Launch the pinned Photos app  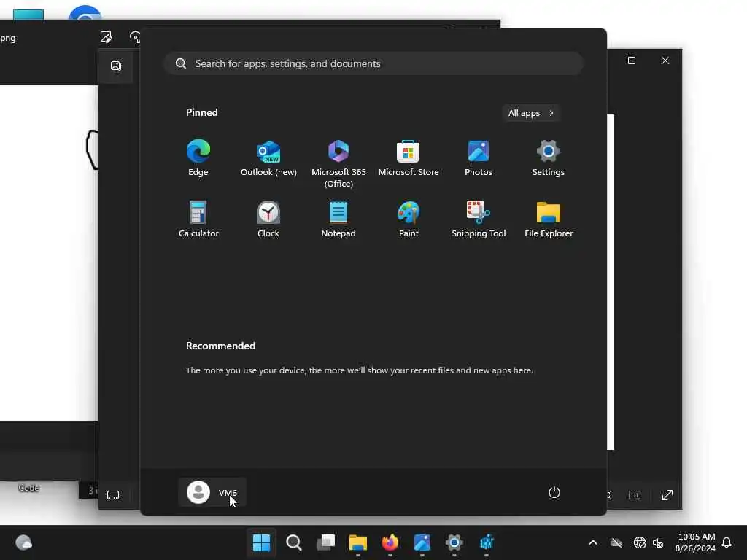(x=479, y=158)
